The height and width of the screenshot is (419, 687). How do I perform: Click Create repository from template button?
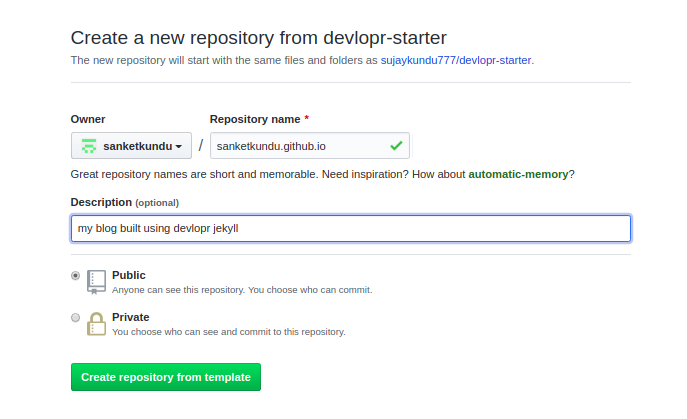pos(166,377)
